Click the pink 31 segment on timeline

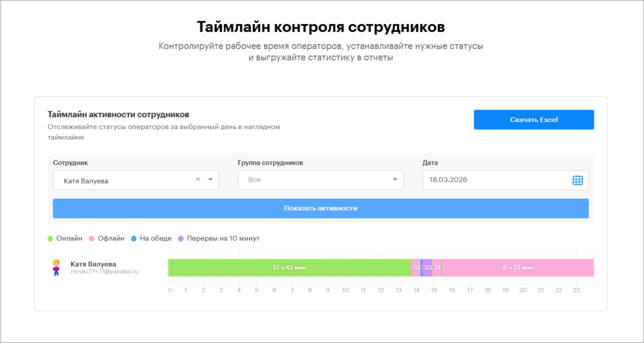point(437,267)
